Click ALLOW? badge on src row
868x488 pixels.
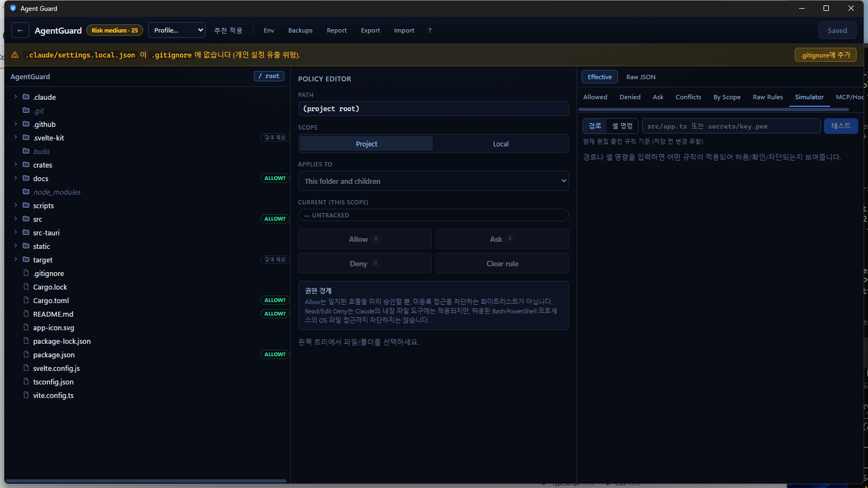(x=275, y=219)
